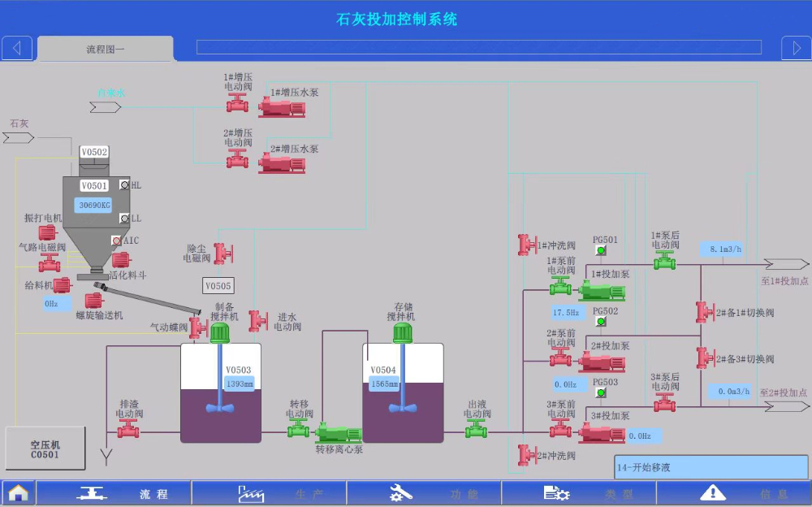The image size is (812, 507).
Task: Click the V0503 tank level gauge
Action: pyautogui.click(x=240, y=383)
